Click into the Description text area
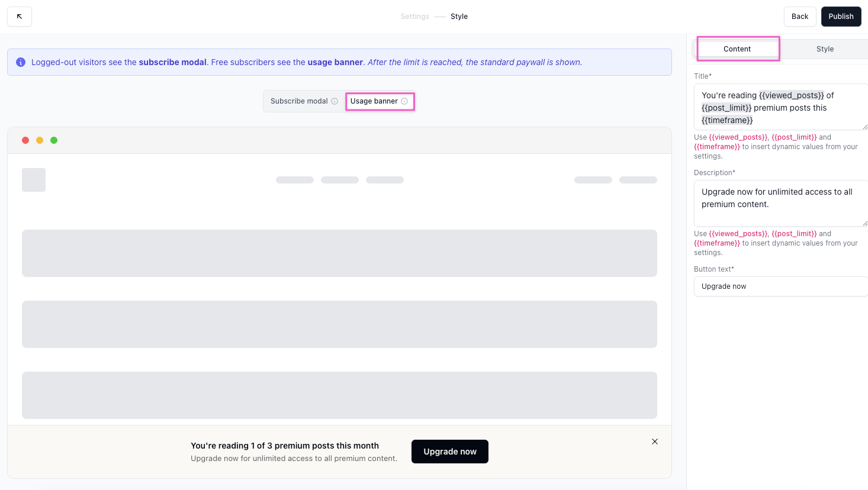Viewport: 868px width, 490px height. point(779,203)
